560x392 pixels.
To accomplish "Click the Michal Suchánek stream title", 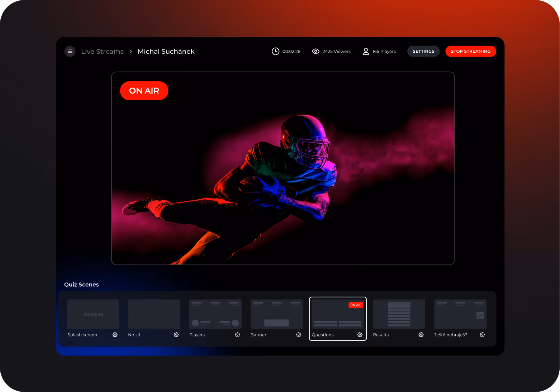I will click(166, 51).
